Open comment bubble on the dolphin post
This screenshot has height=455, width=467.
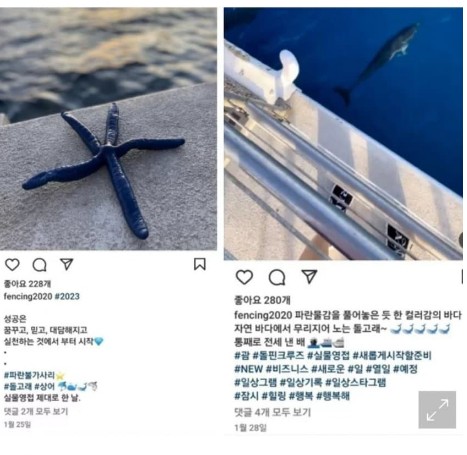pos(277,278)
